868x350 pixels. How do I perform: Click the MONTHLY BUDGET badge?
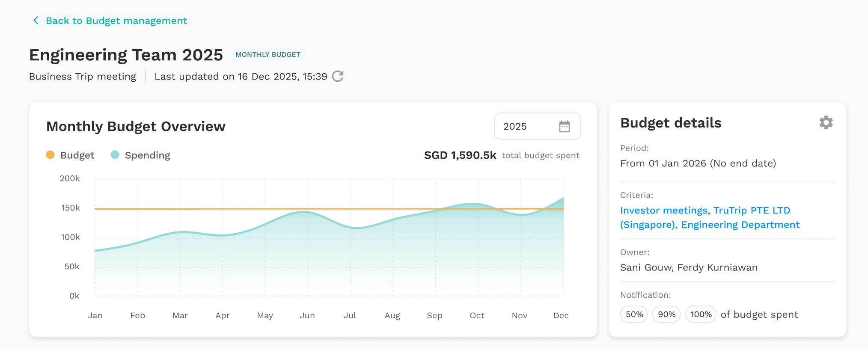click(268, 55)
